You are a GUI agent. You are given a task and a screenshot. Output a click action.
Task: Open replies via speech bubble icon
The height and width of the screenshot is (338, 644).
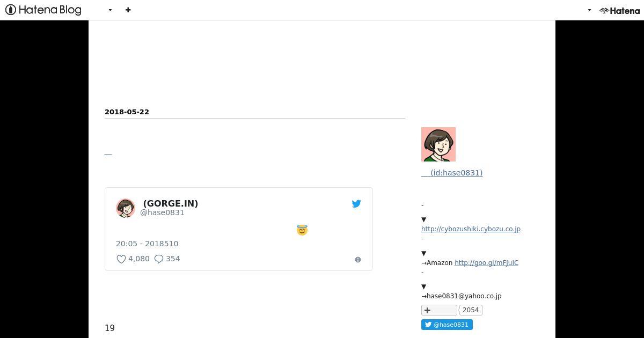coord(159,259)
